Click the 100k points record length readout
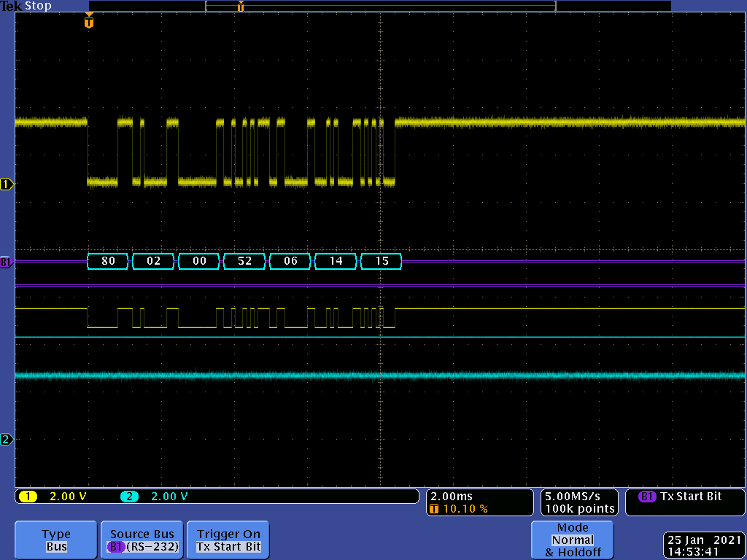The height and width of the screenshot is (560, 747). (579, 509)
